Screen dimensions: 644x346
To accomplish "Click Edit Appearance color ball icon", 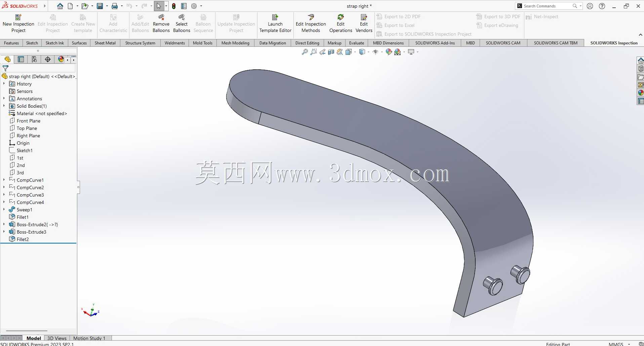I will pos(389,52).
